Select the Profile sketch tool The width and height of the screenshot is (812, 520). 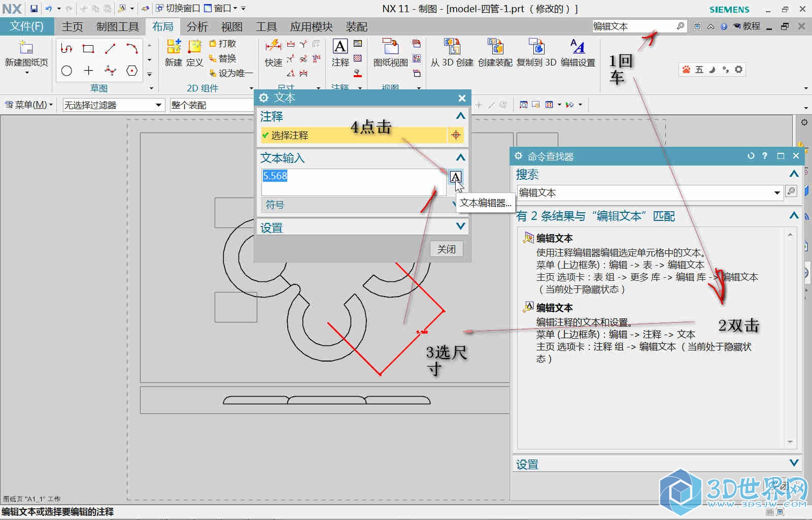(x=66, y=49)
